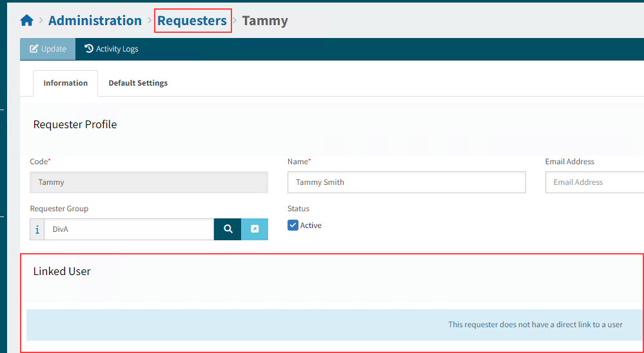Open the Activity Logs view
644x353 pixels.
point(112,49)
